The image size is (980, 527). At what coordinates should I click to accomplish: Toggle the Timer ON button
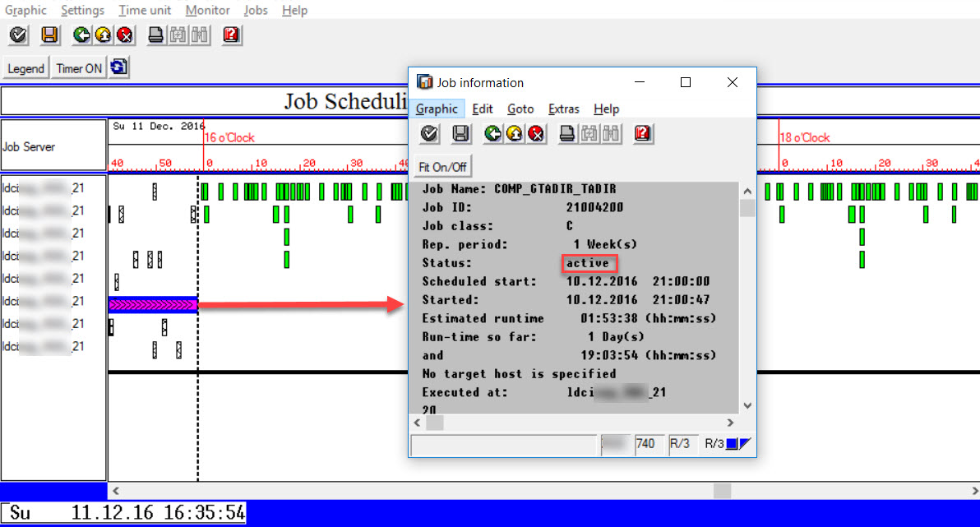tap(77, 68)
